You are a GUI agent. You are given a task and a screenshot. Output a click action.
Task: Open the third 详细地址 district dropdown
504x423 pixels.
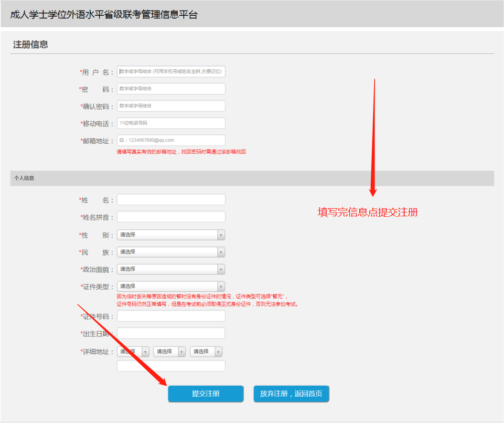pos(206,352)
